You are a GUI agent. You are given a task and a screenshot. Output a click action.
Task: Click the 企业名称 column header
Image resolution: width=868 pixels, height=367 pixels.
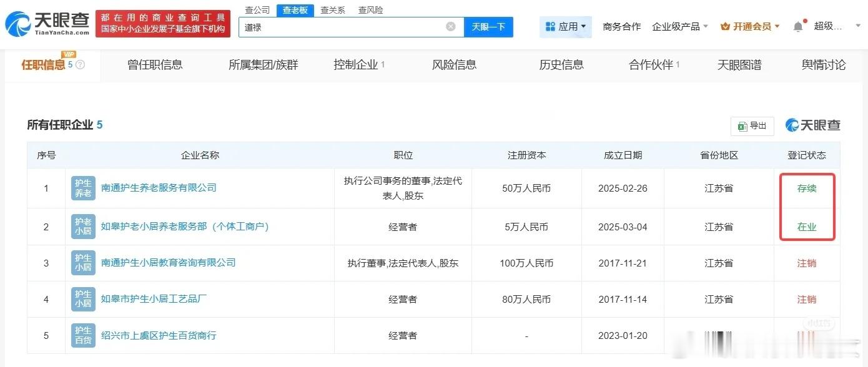(200, 155)
